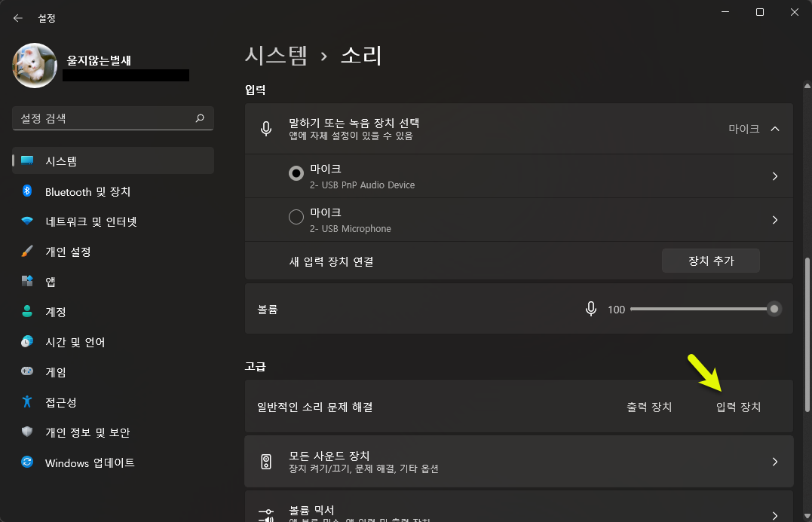The width and height of the screenshot is (812, 522).
Task: Open 앱 settings
Action: click(x=113, y=282)
